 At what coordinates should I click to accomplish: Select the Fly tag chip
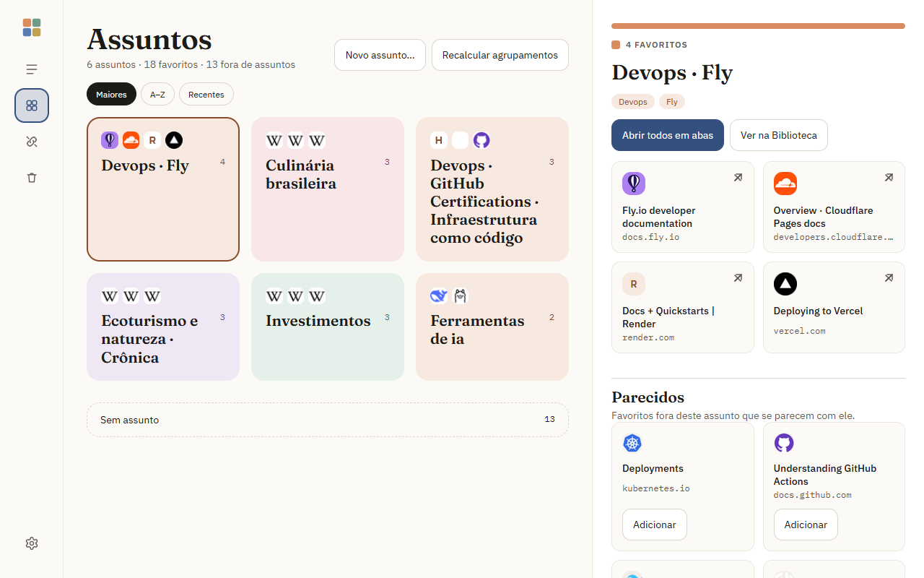[672, 102]
